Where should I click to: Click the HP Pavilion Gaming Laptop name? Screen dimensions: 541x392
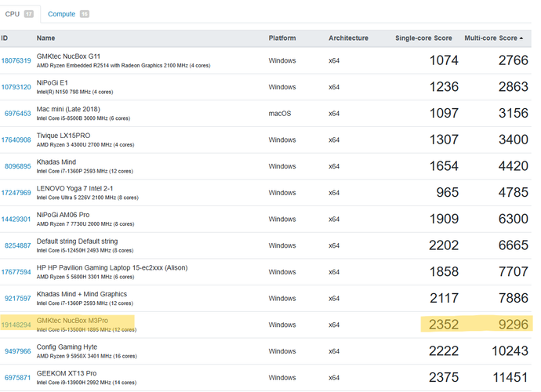(x=112, y=268)
